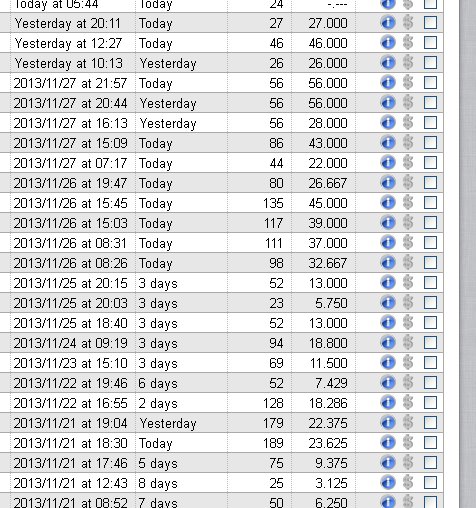The height and width of the screenshot is (508, 476).
Task: Tick checkbox for Yesterday at 10:13 row
Action: click(430, 62)
